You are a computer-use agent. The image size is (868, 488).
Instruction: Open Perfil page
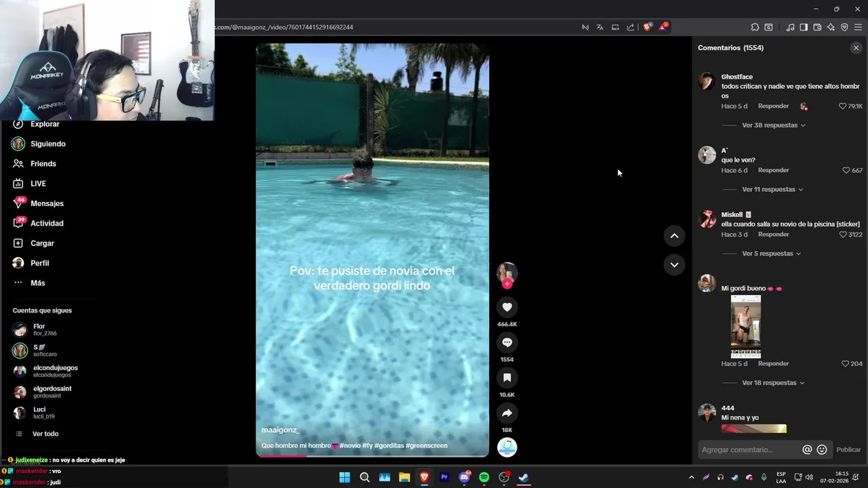(x=31, y=263)
